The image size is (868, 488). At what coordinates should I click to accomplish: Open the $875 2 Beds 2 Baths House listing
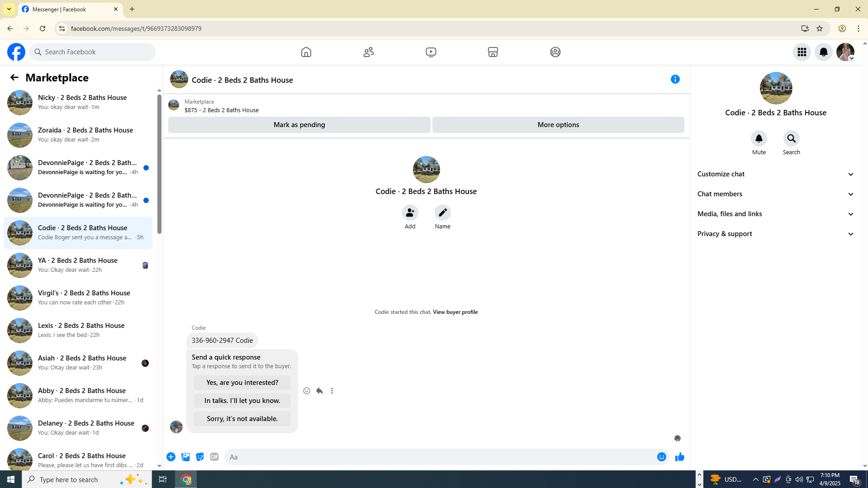[222, 110]
